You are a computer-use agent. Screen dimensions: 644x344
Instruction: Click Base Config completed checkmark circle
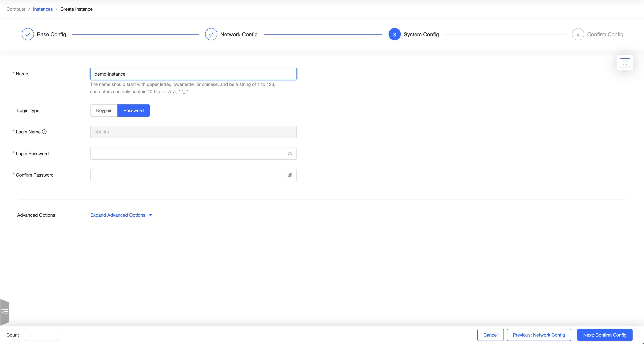[x=28, y=34]
